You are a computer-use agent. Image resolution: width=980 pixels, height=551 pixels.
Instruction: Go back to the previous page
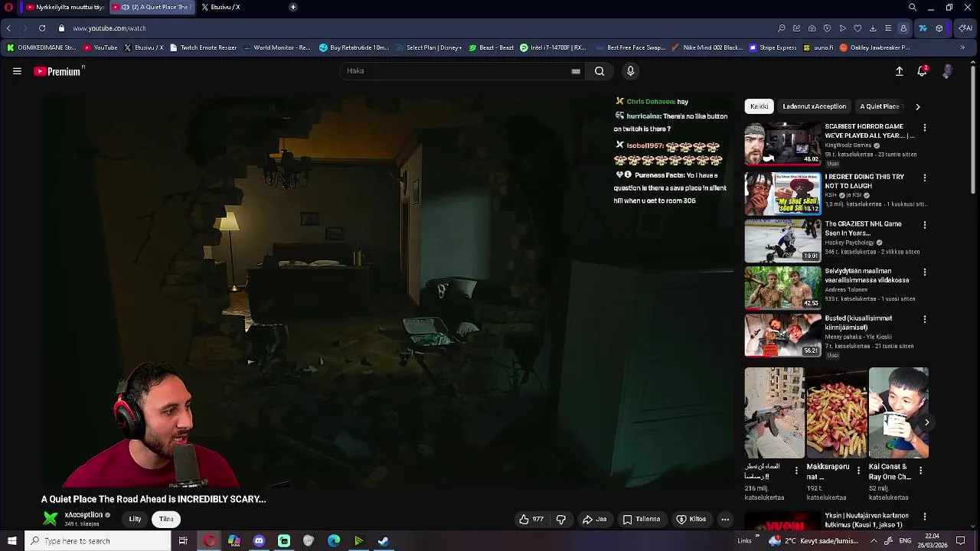click(8, 28)
